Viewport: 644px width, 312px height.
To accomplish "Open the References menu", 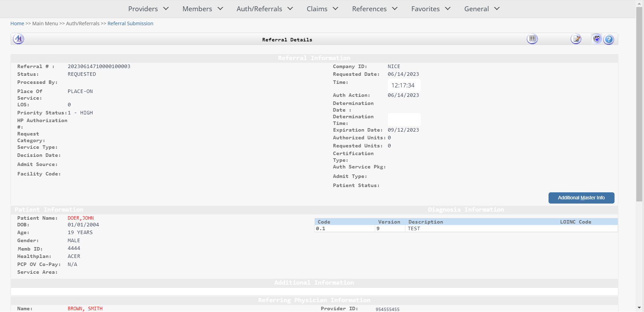I will coord(374,9).
